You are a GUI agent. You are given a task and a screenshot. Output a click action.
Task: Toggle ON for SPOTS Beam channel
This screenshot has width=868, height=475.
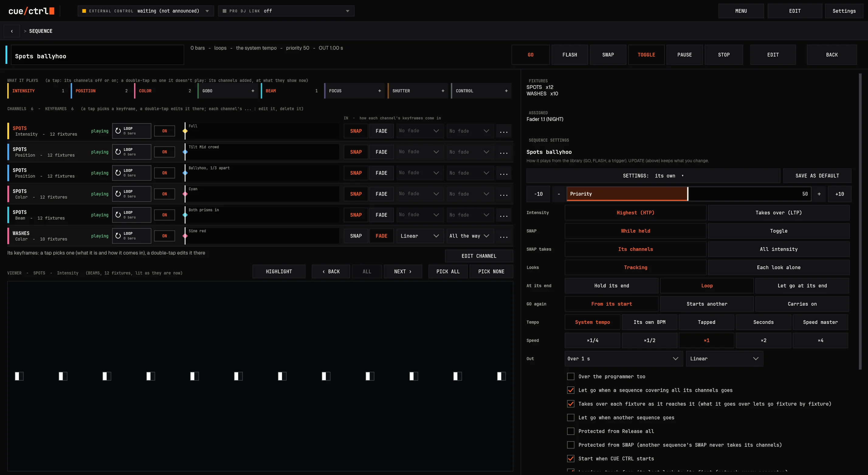coord(164,215)
